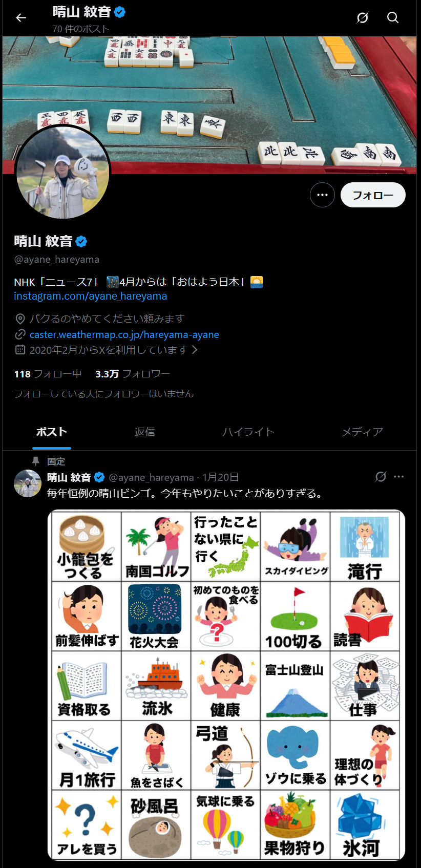421x868 pixels.
Task: Open the caster.weathermap.co.jp profile link
Action: (124, 334)
